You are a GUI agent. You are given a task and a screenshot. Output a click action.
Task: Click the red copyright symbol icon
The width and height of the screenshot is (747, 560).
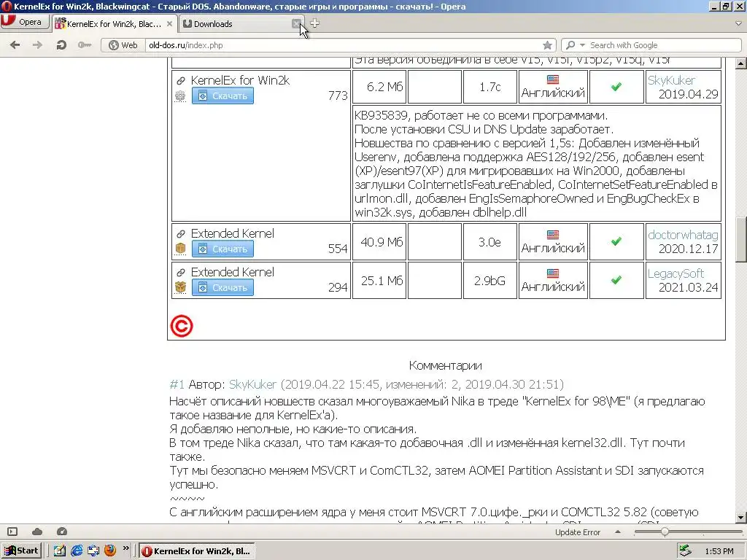[182, 326]
